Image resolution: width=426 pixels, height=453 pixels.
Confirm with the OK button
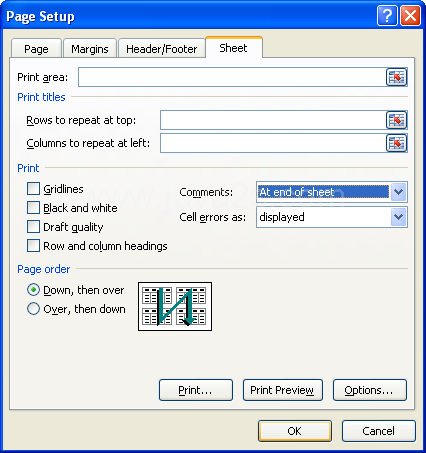coord(295,431)
